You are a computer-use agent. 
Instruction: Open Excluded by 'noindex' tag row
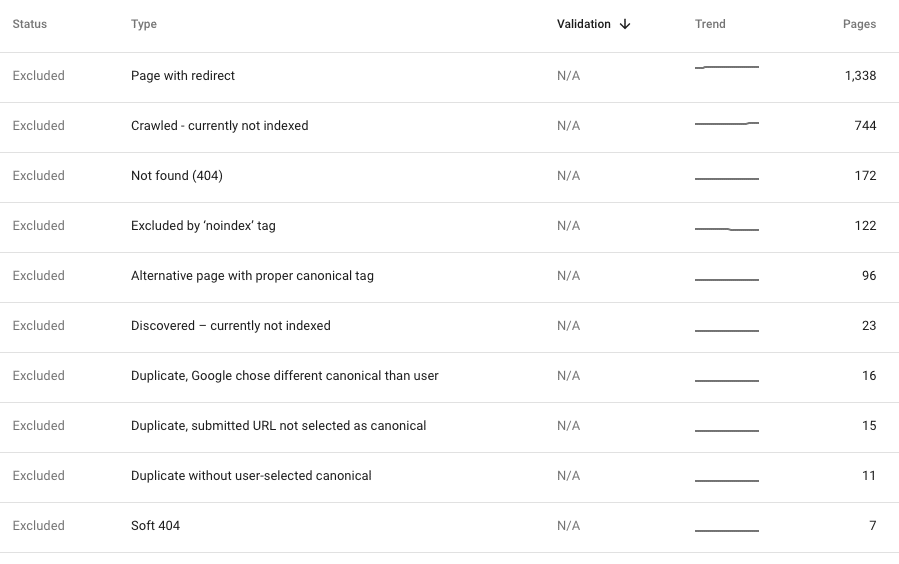(450, 227)
